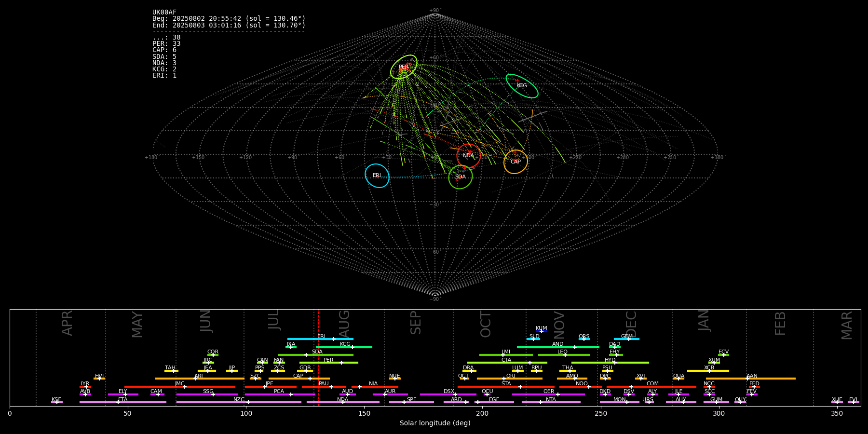Click the sporadic '...: 38' count line
This screenshot has height=434, width=868.
(x=166, y=38)
